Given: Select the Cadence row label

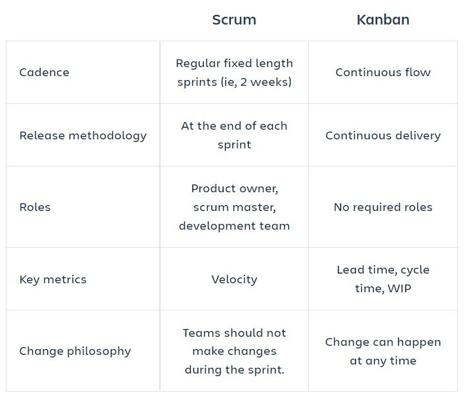Looking at the screenshot, I should (44, 72).
